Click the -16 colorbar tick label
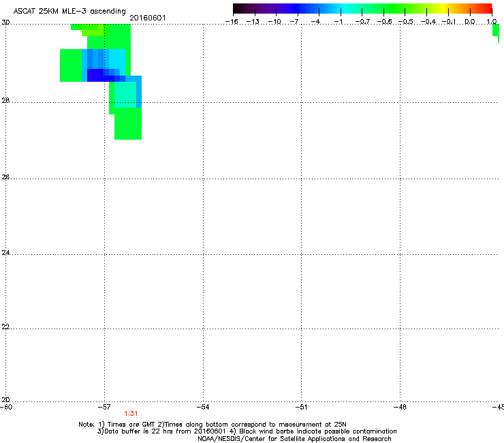The width and height of the screenshot is (504, 443). 232,22
